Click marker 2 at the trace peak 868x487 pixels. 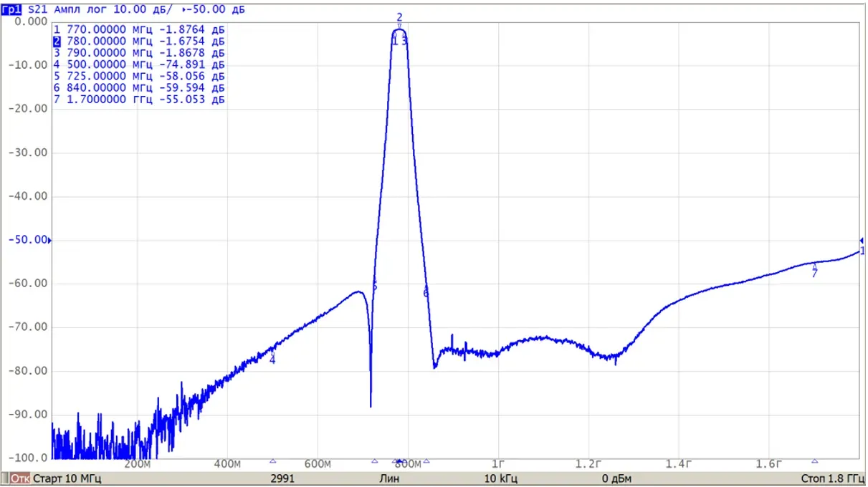point(400,18)
